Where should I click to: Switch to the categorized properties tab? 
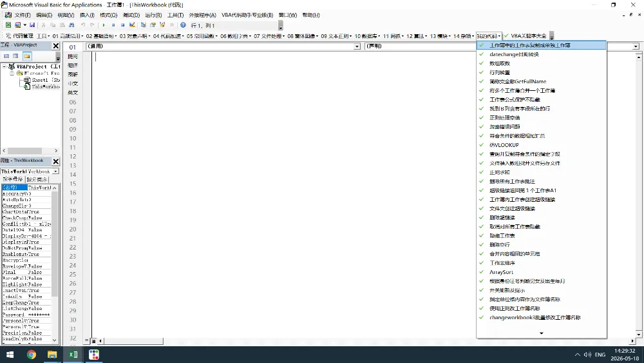click(x=37, y=179)
